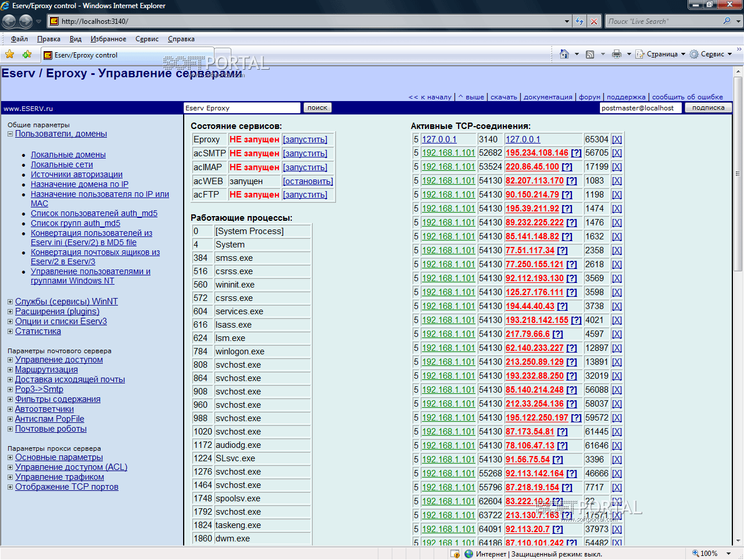Open Управление доступом (ACL) link
Screen dimensions: 744x560
(71, 467)
